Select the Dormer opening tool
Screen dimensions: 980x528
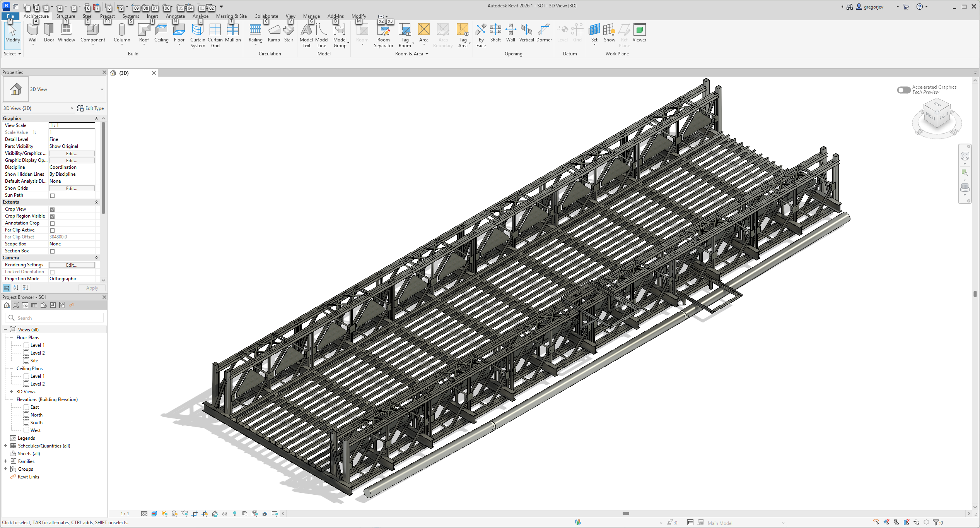[544, 33]
